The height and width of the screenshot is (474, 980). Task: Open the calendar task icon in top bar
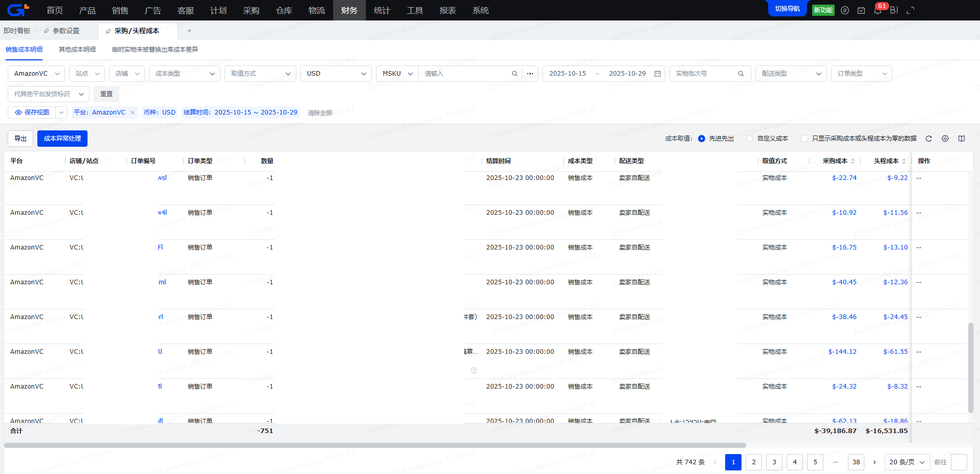coord(861,10)
